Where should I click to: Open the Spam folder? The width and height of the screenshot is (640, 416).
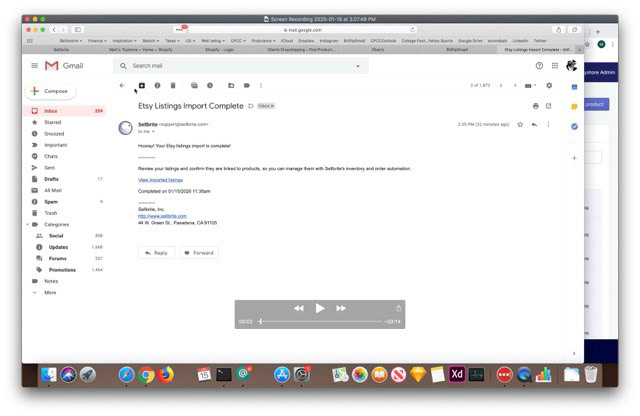click(x=65, y=202)
